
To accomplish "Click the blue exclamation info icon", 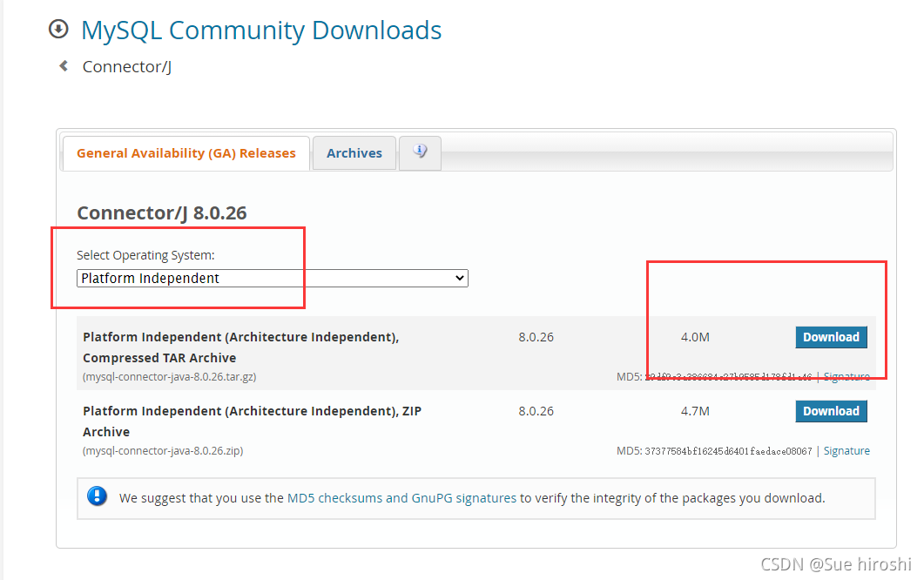I will click(98, 496).
